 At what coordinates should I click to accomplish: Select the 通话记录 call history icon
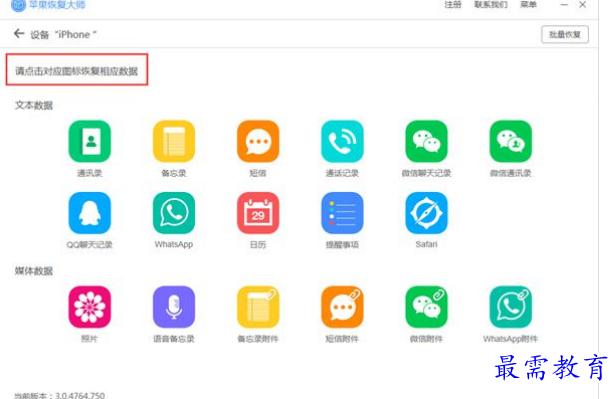click(342, 141)
